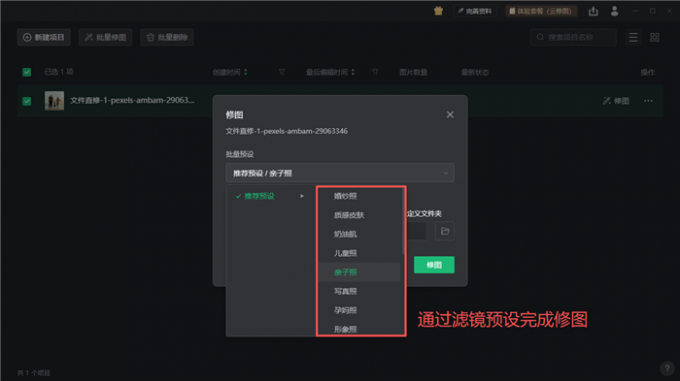Sort by 创建时间 column arrows
This screenshot has height=381, width=680.
246,72
